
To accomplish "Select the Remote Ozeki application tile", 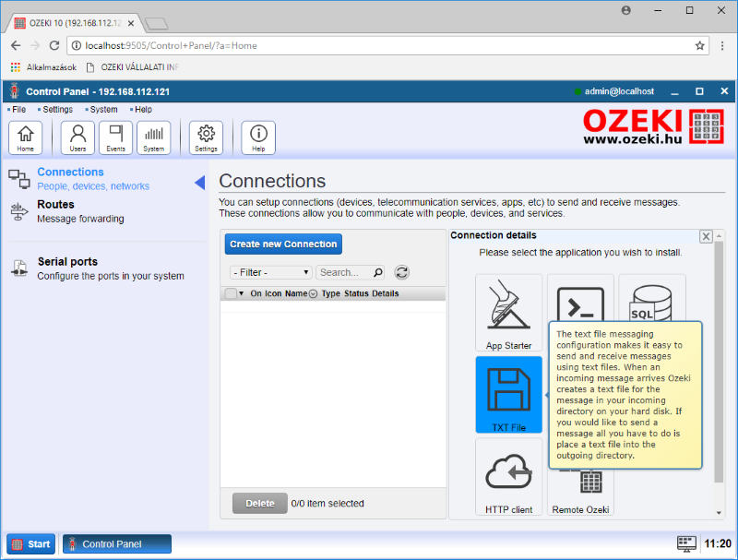I will click(580, 492).
